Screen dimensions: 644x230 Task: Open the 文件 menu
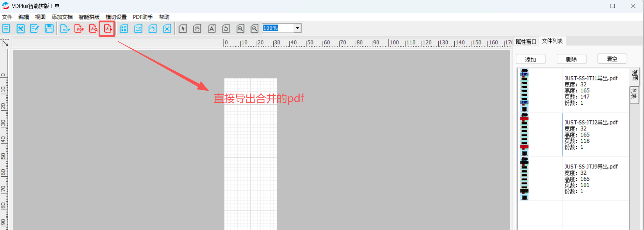point(7,17)
